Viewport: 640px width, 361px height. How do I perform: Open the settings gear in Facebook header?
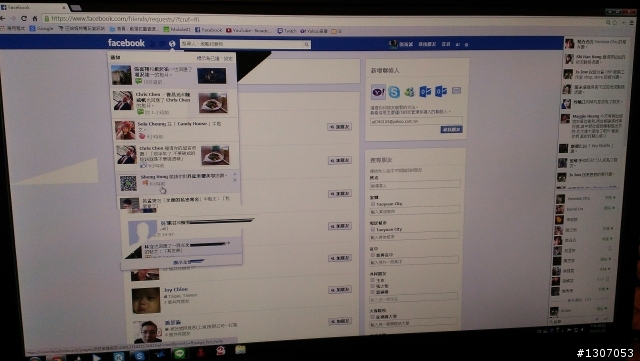(466, 45)
